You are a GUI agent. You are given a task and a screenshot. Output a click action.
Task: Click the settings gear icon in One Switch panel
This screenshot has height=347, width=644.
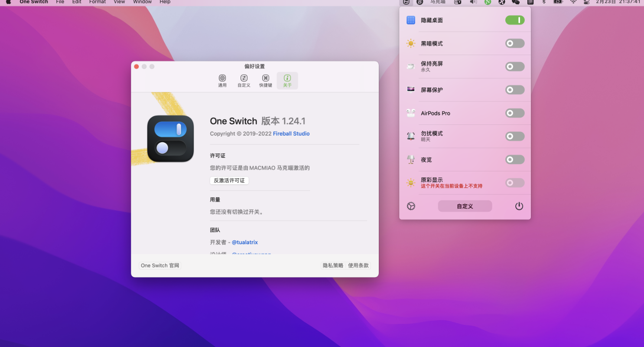[411, 206]
